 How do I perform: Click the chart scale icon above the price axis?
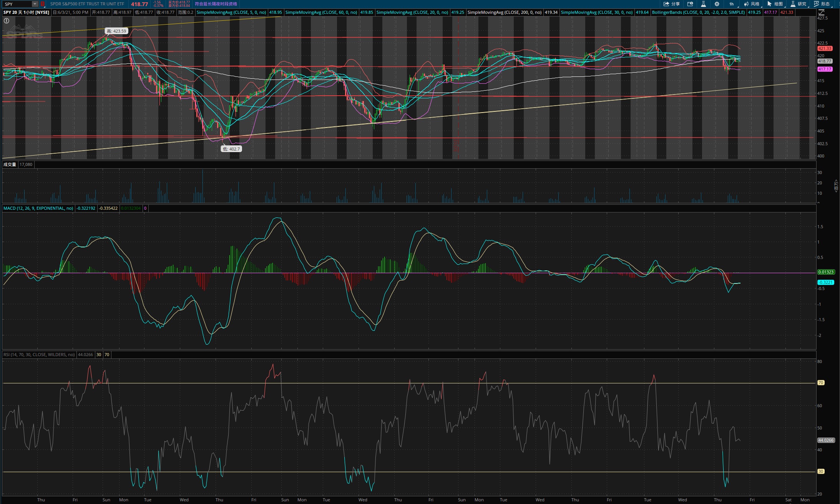pyautogui.click(x=822, y=12)
